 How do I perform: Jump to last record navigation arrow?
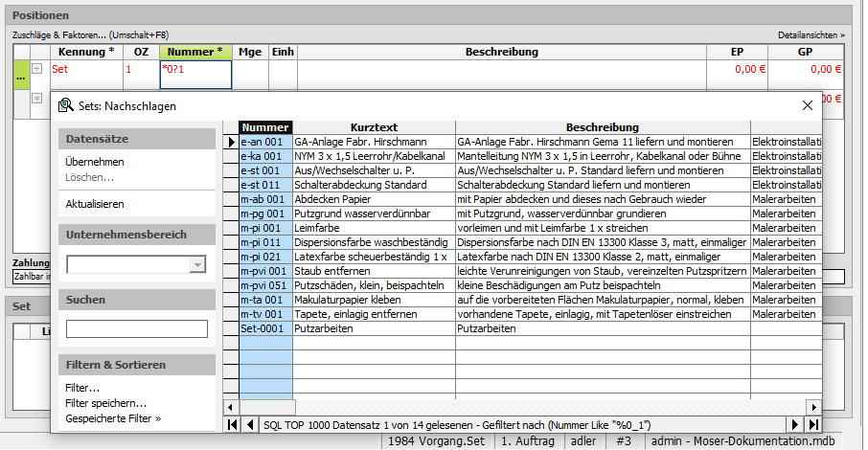(x=813, y=424)
